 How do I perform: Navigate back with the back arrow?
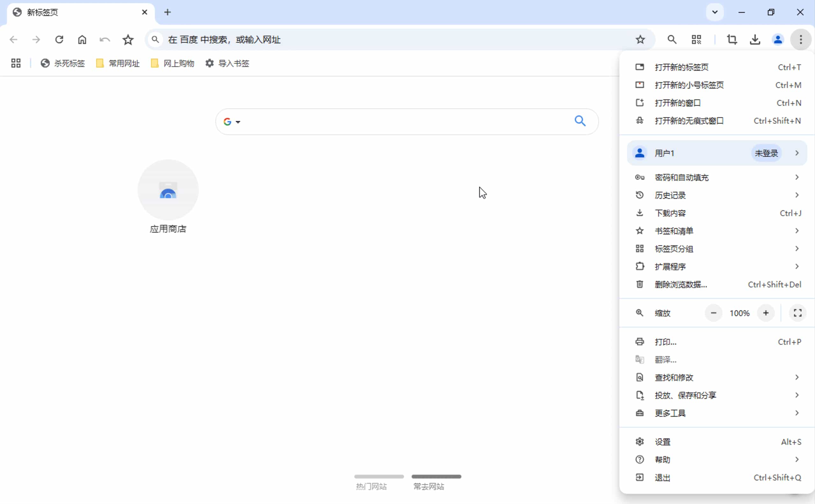13,39
